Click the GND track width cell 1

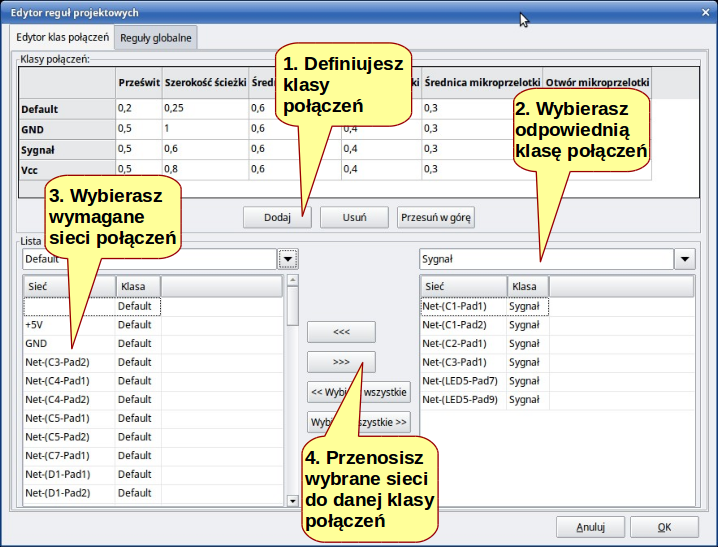[205, 129]
